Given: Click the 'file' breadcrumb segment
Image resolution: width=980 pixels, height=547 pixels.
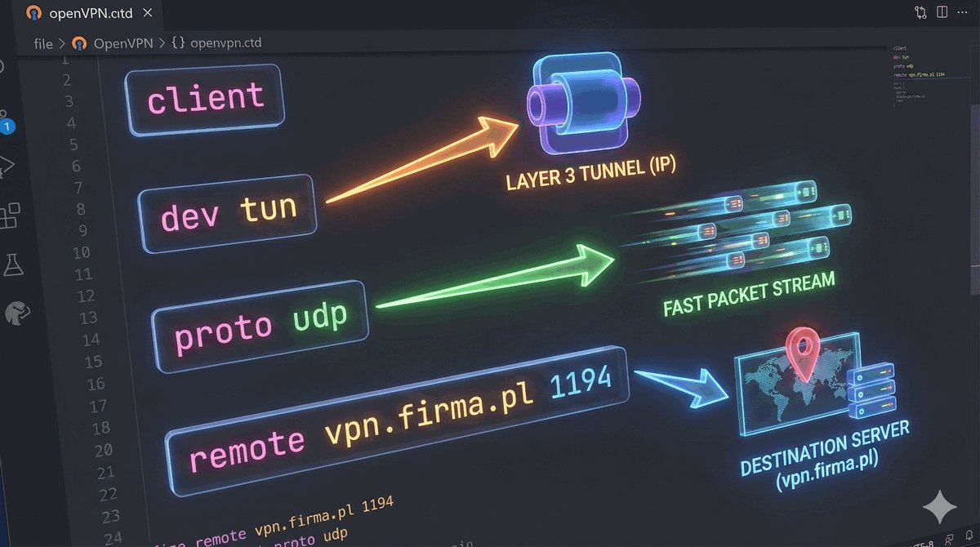Looking at the screenshot, I should point(43,42).
